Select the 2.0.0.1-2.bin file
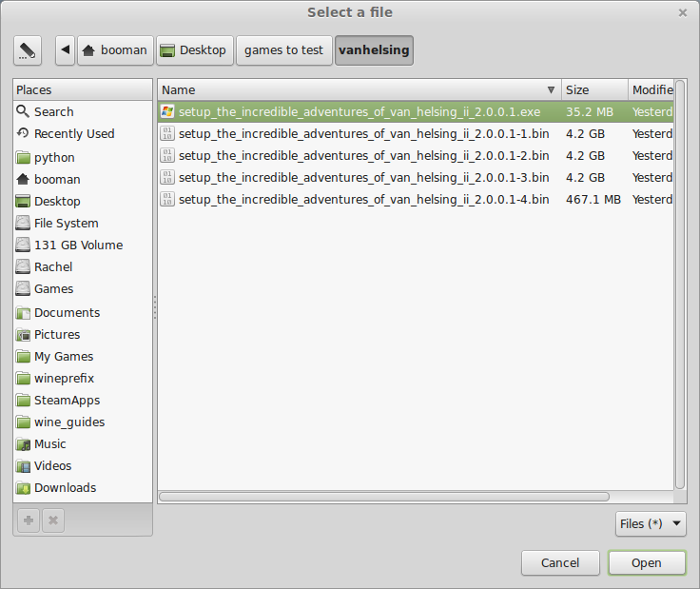Screen dimensions: 700x589 [x=416, y=155]
